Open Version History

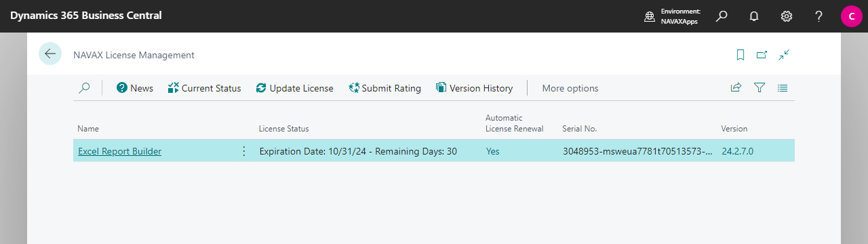(474, 88)
